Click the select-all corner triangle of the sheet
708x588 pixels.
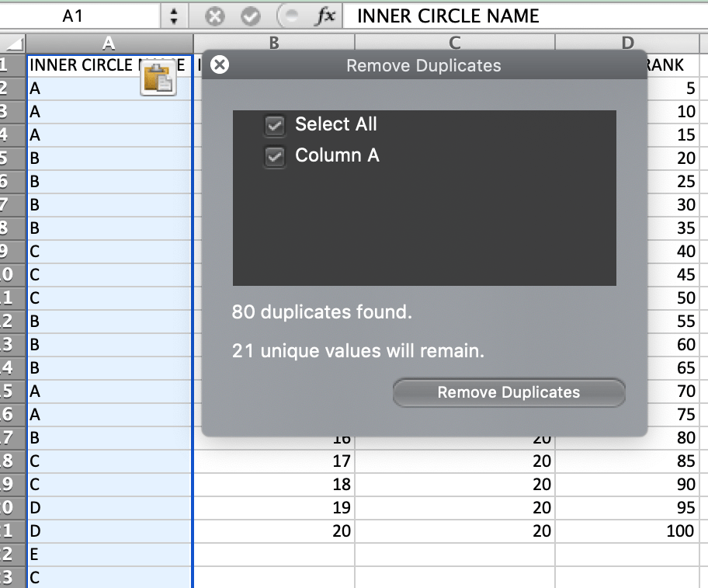click(x=14, y=43)
